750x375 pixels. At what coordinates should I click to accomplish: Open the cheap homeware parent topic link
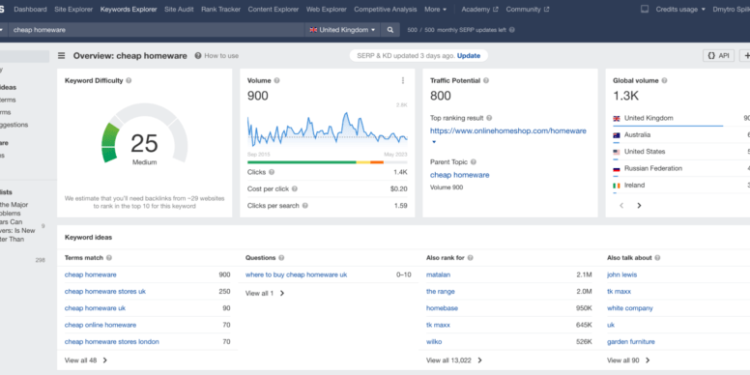click(460, 175)
